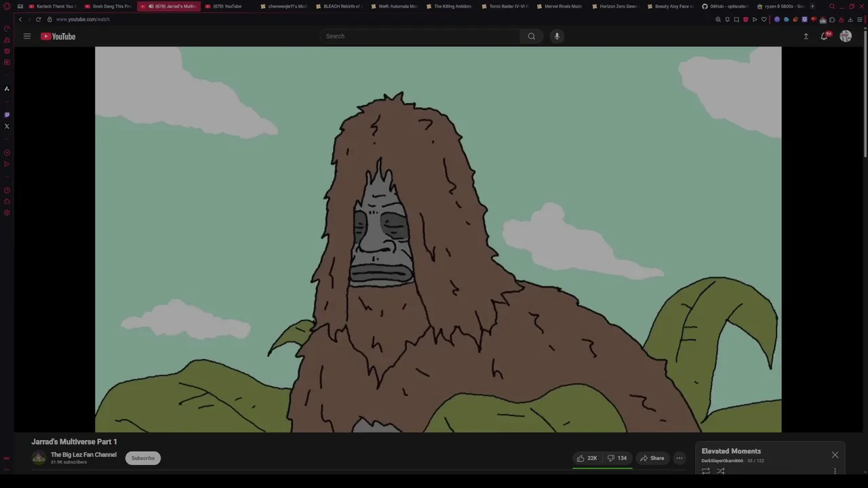Open the Aria AI sidebar icon
Screen dimensions: 868x488
coord(7,89)
